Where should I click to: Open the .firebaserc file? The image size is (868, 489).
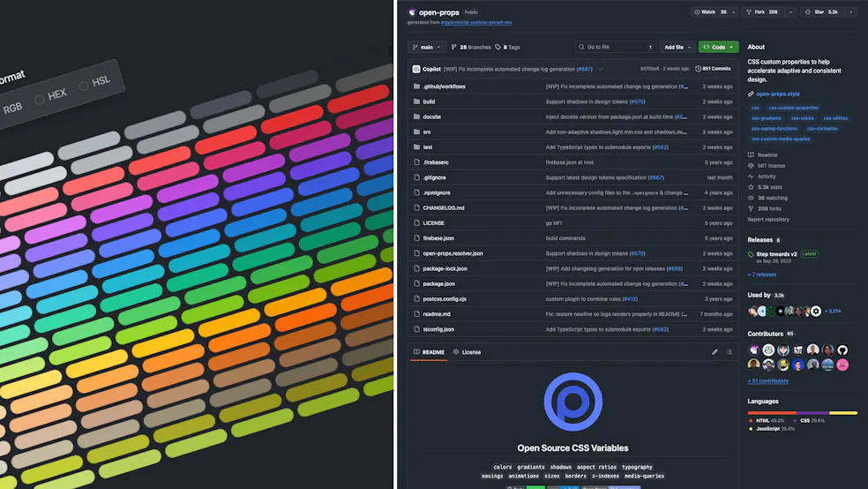coord(436,162)
